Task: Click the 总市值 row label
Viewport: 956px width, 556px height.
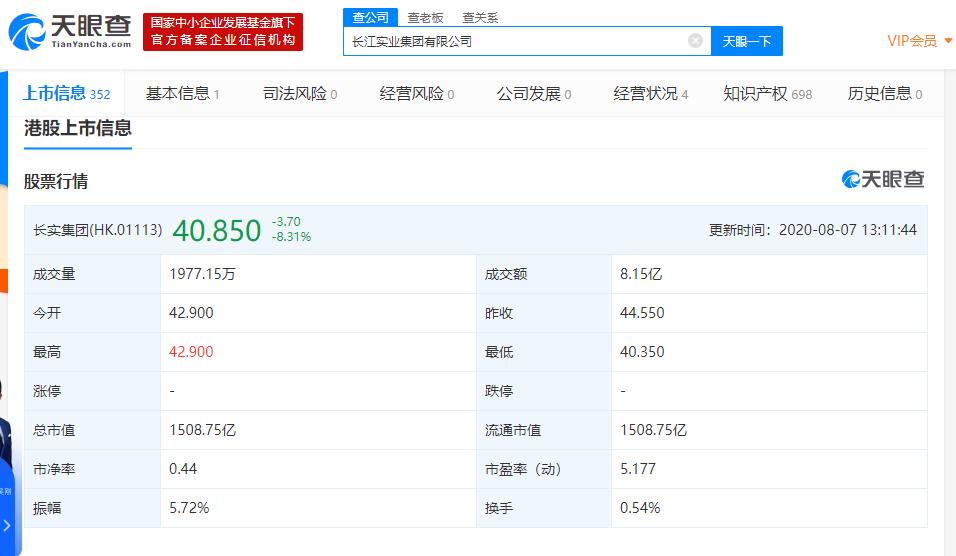Action: (54, 430)
